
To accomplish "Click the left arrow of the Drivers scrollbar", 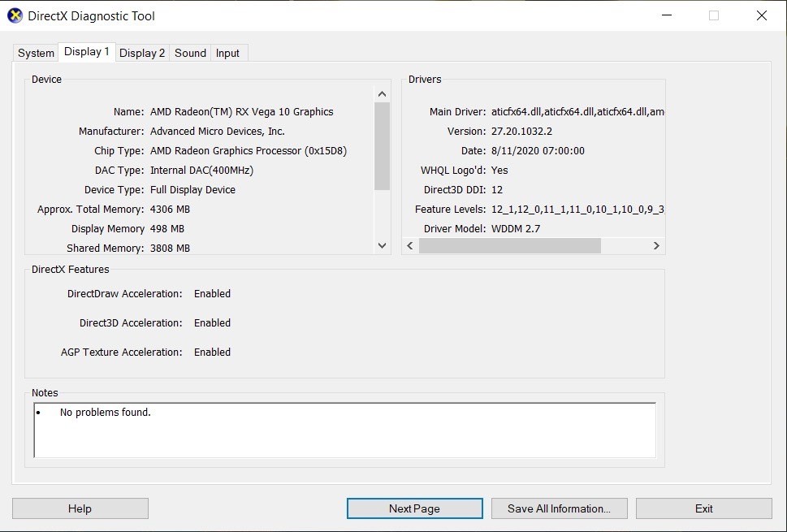I will pyautogui.click(x=409, y=245).
